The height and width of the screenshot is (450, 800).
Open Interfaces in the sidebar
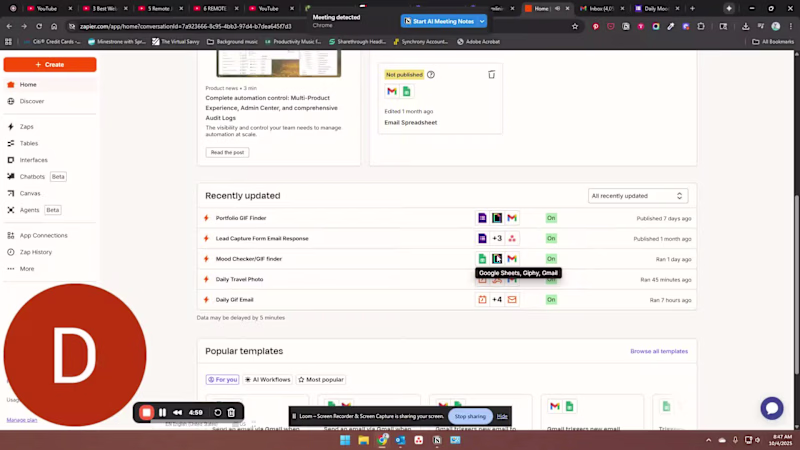(x=49, y=160)
